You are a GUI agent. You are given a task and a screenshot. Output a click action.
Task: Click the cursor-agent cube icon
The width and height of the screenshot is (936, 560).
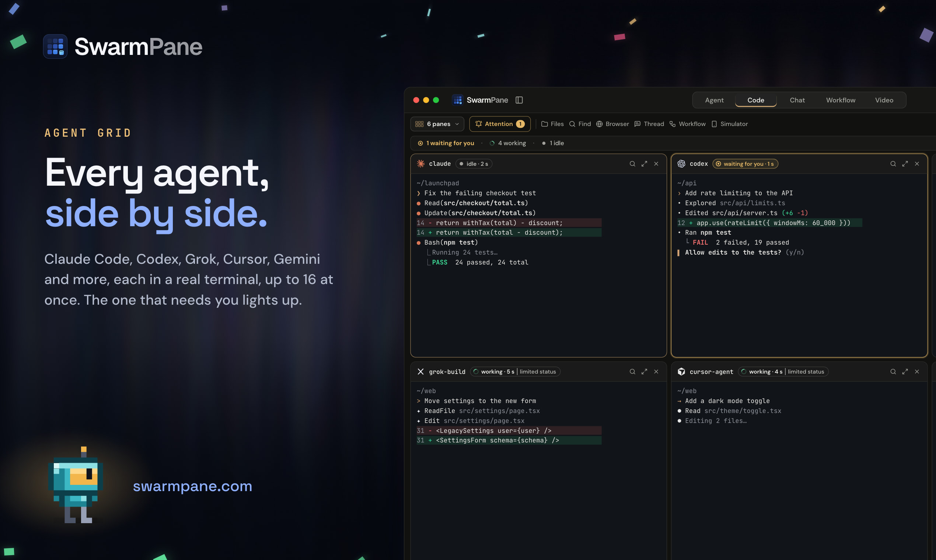pos(681,372)
